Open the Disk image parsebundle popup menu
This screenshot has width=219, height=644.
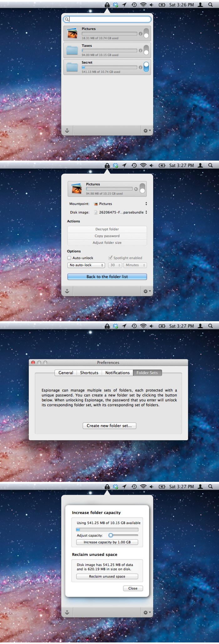120,212
